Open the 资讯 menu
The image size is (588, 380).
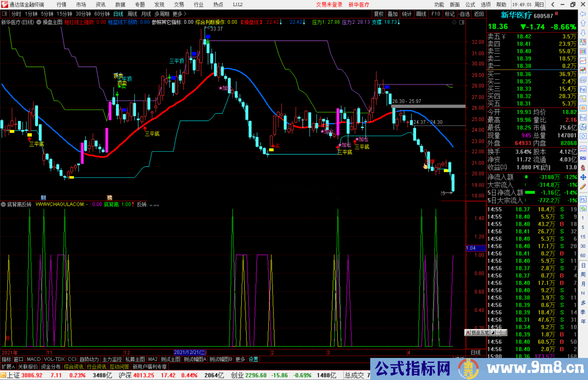tap(101, 5)
